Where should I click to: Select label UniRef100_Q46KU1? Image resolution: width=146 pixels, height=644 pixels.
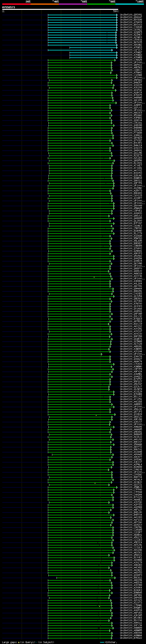coord(131,150)
